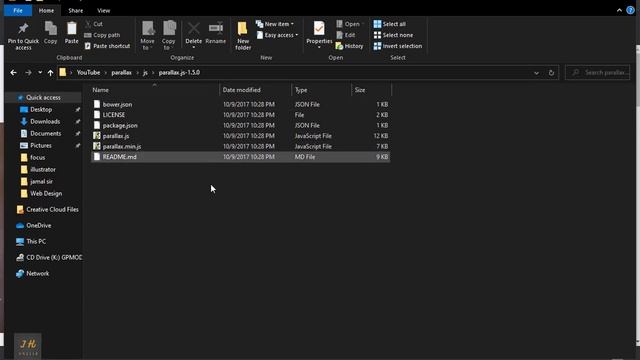Sort by Date modified column
Screen dimensions: 640x360
[x=241, y=90]
